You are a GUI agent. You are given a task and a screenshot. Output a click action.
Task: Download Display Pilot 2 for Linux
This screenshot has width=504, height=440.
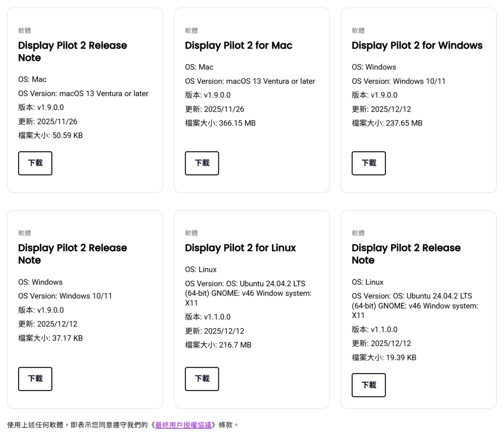[202, 379]
